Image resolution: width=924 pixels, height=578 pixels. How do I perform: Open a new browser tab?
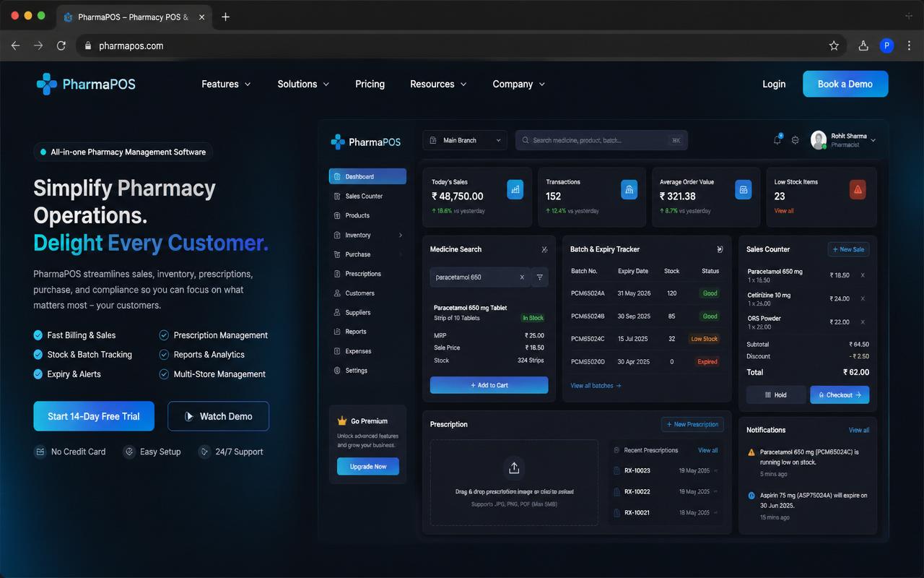click(225, 17)
